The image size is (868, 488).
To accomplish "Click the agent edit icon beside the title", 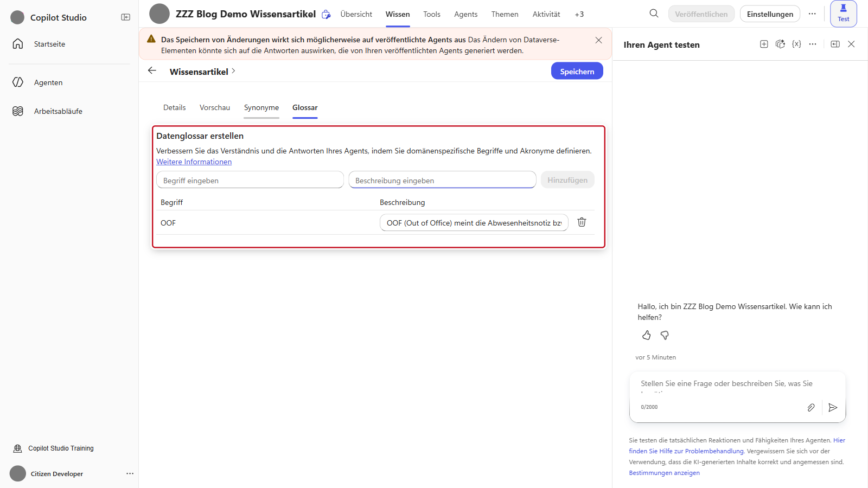I will coord(326,15).
